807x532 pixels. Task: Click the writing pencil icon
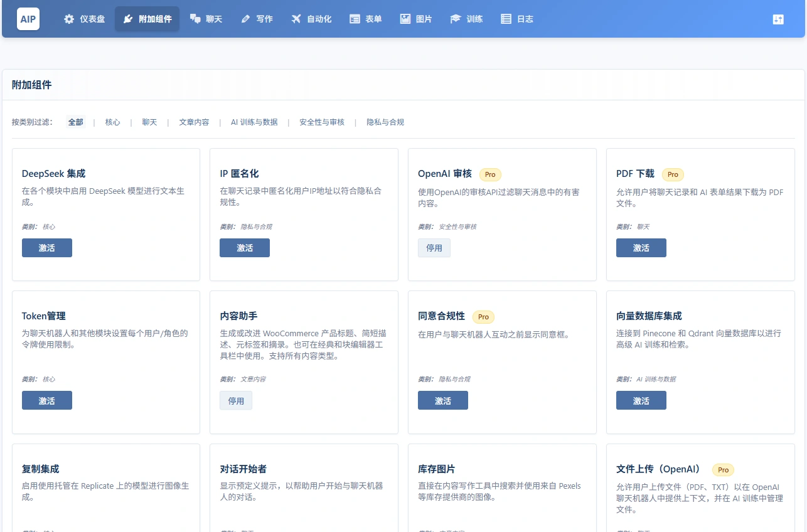(x=245, y=19)
